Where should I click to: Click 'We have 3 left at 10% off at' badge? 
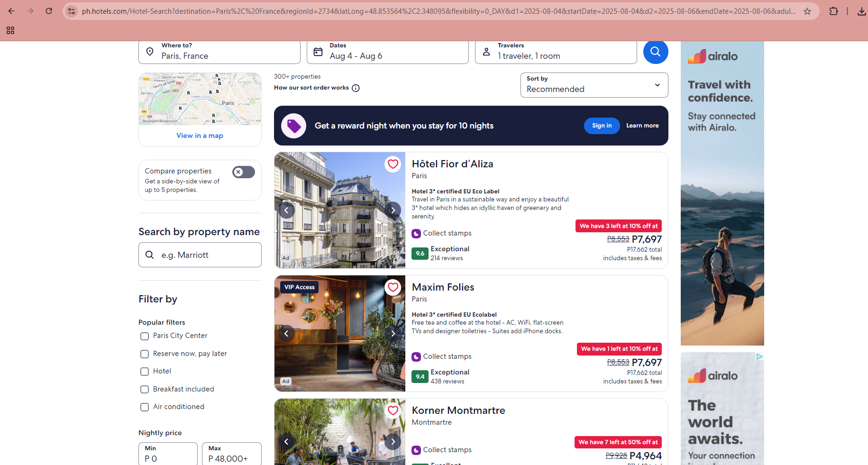(619, 226)
